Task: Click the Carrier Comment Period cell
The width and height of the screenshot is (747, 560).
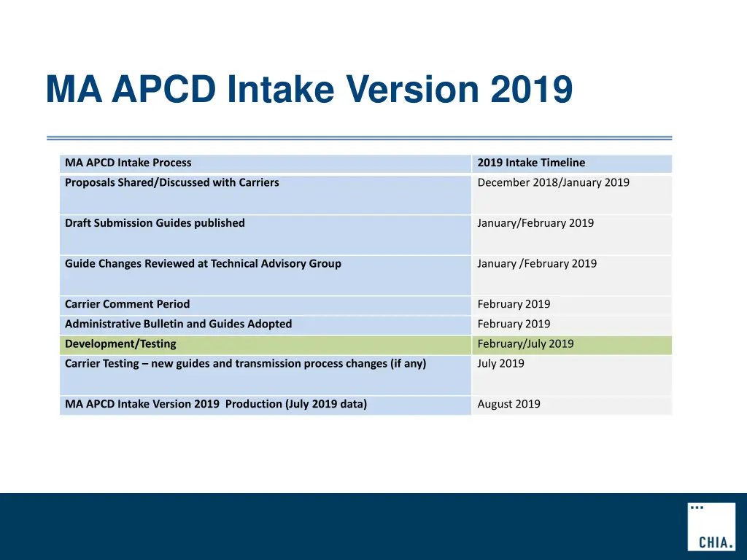Action: [127, 304]
